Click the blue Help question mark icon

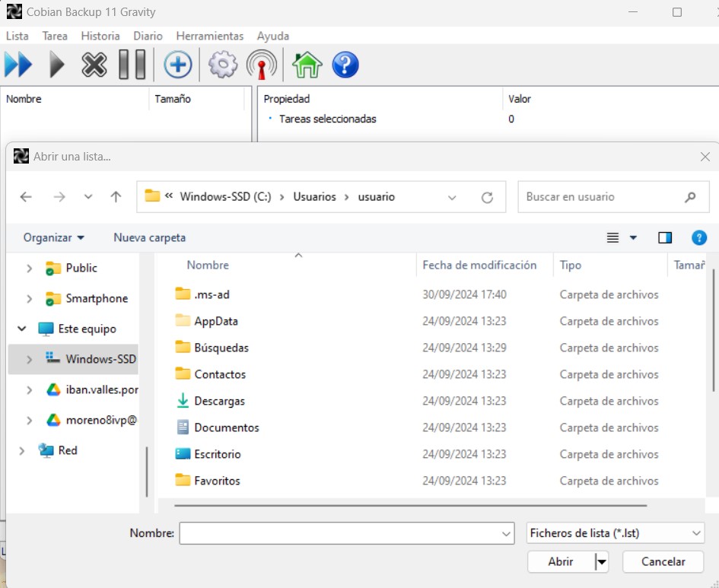coord(345,65)
